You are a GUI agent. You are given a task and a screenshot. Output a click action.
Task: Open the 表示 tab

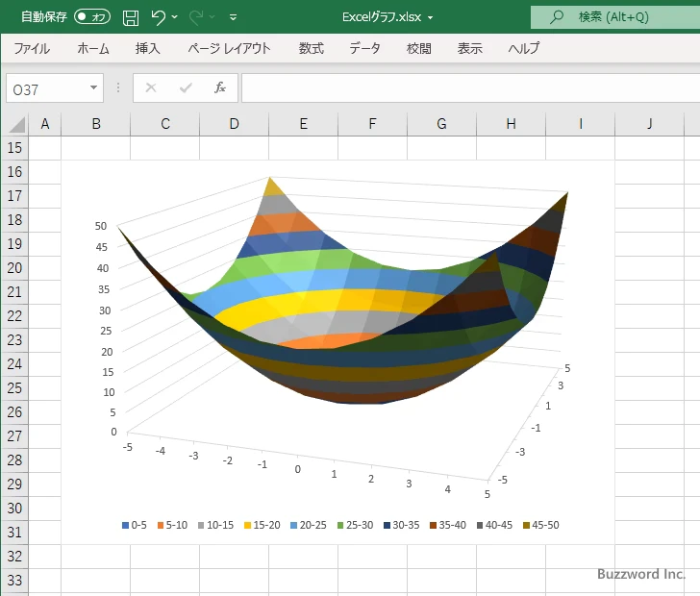(x=469, y=48)
